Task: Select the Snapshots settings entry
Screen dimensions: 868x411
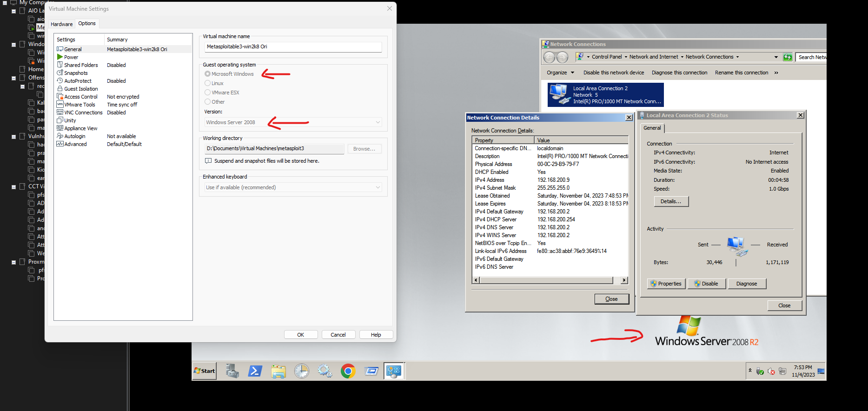Action: [x=76, y=73]
